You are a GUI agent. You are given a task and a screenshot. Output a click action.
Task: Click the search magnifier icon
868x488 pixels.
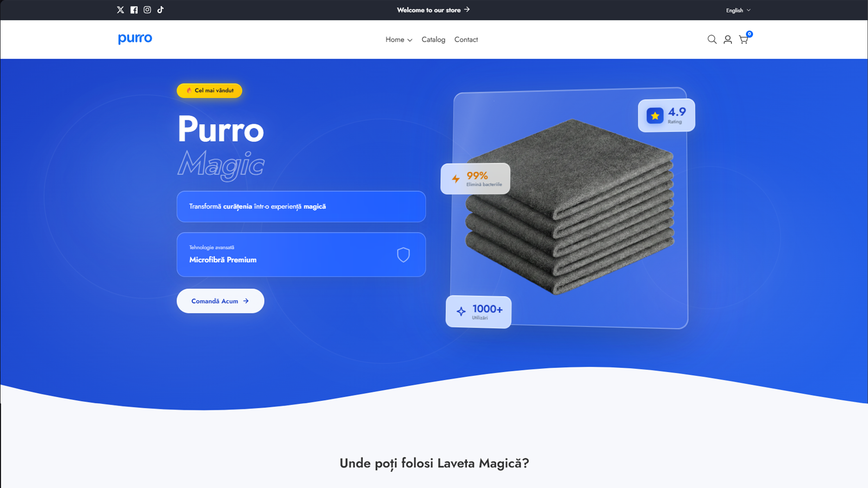pos(712,40)
